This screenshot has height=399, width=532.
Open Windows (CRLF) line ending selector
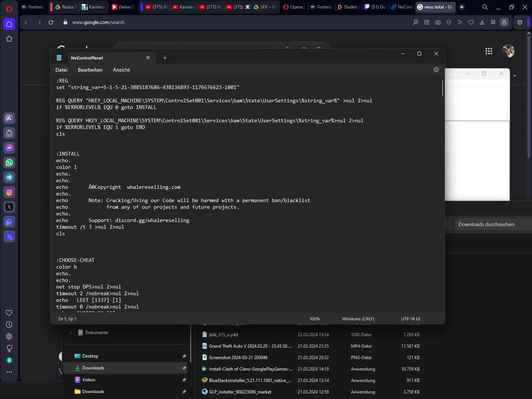pyautogui.click(x=358, y=319)
